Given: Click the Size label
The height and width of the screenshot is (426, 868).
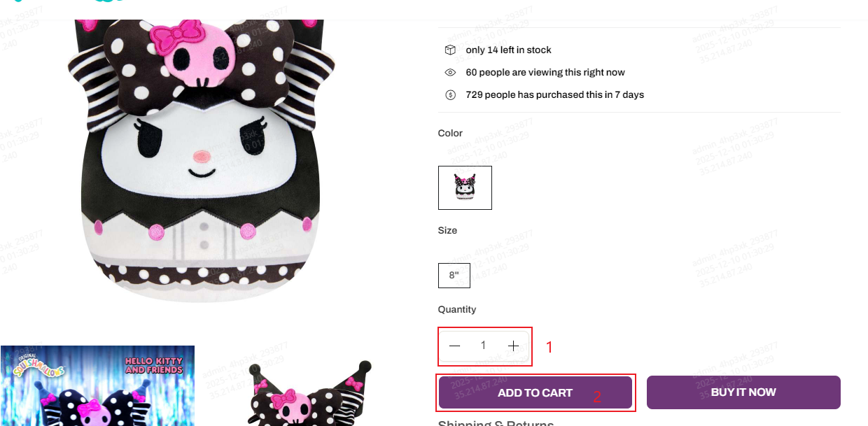Looking at the screenshot, I should click(x=447, y=230).
